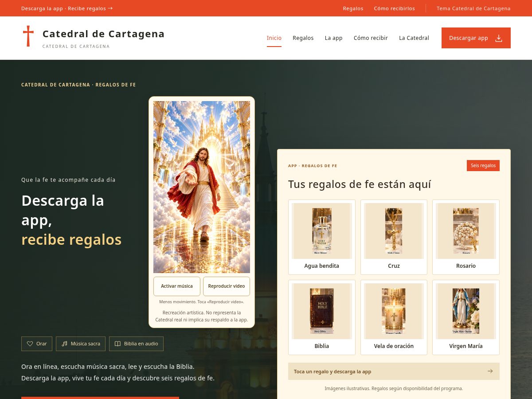Open the Biblia gift image
The width and height of the screenshot is (532, 399).
pyautogui.click(x=322, y=311)
